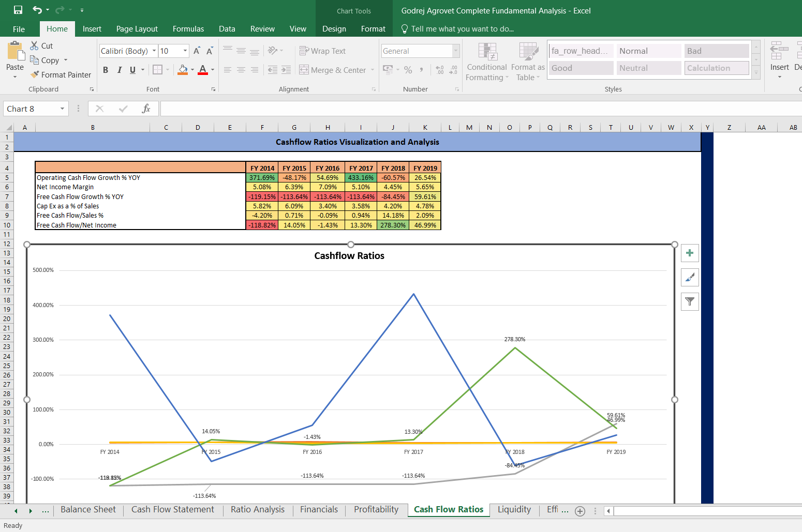This screenshot has height=532, width=802.
Task: Open the Borders icon in Font group
Action: pos(158,70)
